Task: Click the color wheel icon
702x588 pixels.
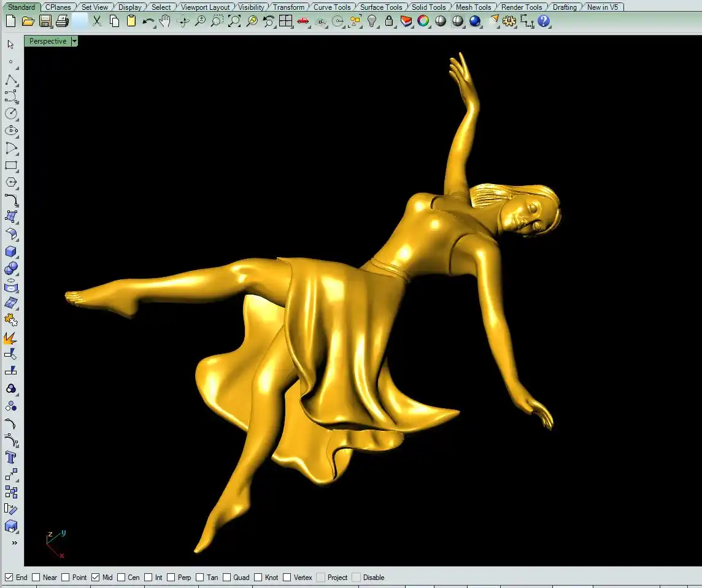Action: point(423,21)
